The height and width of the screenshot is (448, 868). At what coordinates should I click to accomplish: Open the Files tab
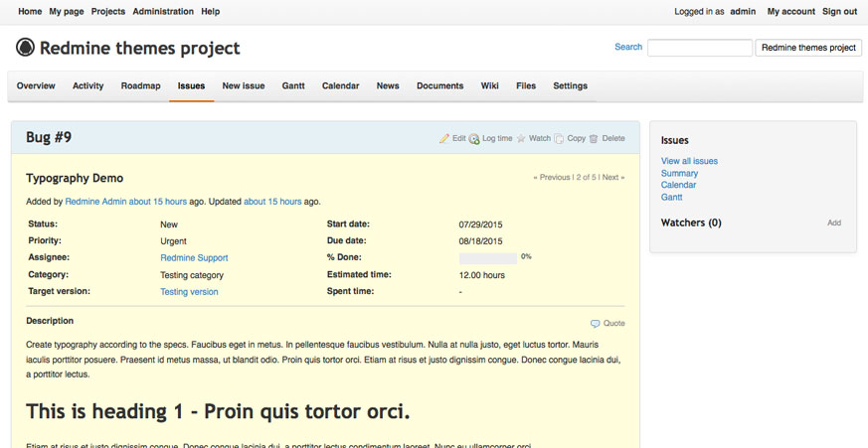click(526, 85)
